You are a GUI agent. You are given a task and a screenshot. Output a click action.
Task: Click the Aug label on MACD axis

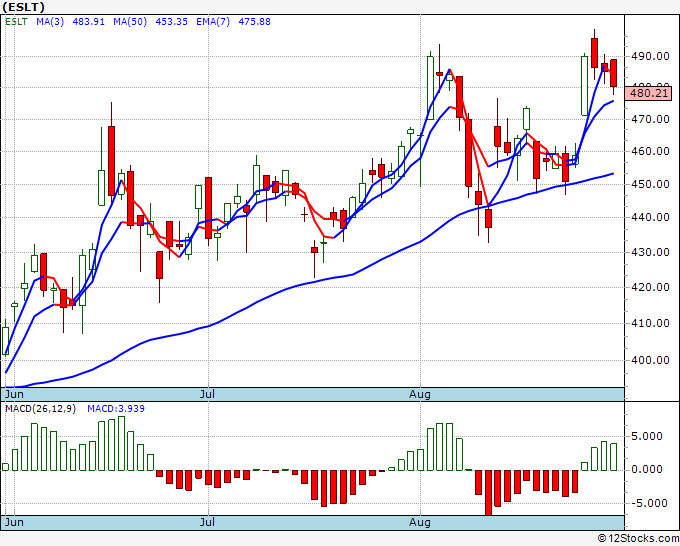(x=420, y=522)
